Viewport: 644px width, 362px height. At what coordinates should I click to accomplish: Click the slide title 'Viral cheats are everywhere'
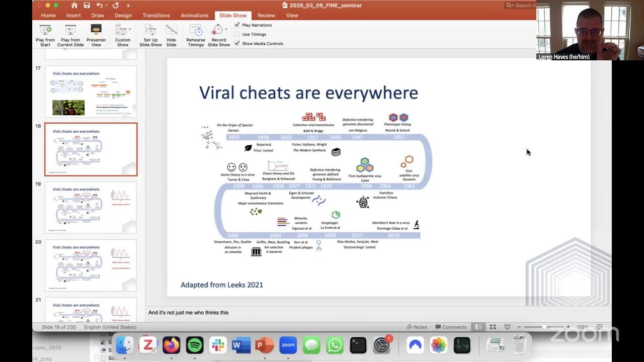click(308, 93)
